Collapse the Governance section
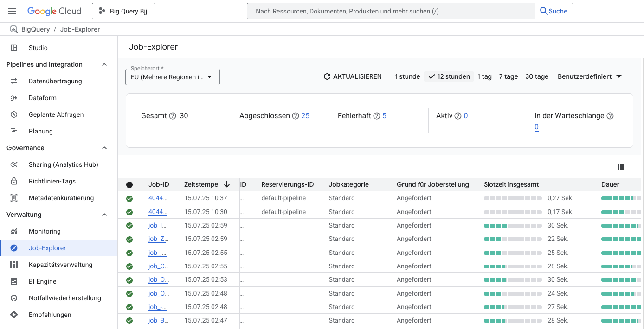 (x=104, y=148)
